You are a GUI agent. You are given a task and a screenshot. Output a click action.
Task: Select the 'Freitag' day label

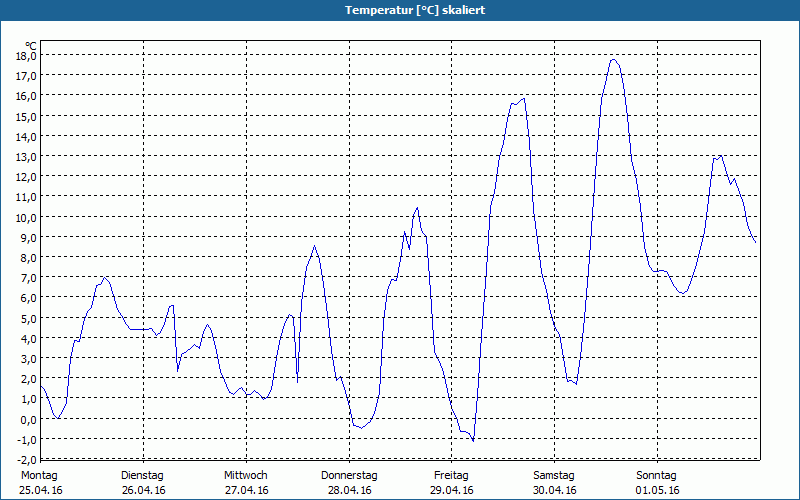[x=451, y=476]
